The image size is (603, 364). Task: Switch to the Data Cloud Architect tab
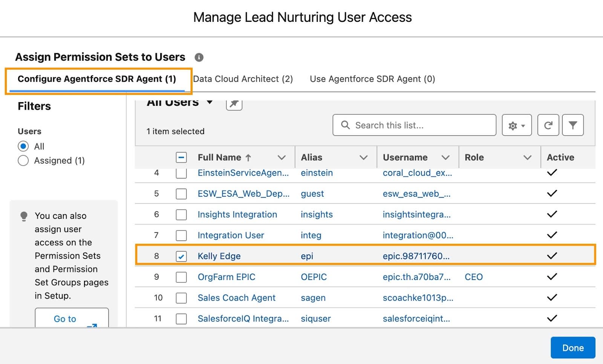click(x=243, y=79)
